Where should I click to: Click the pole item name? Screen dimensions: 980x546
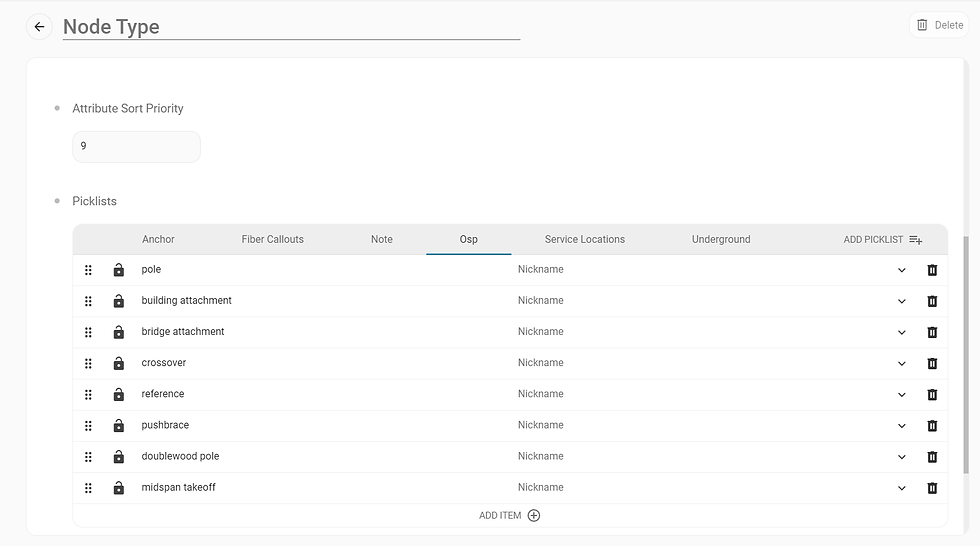(151, 269)
